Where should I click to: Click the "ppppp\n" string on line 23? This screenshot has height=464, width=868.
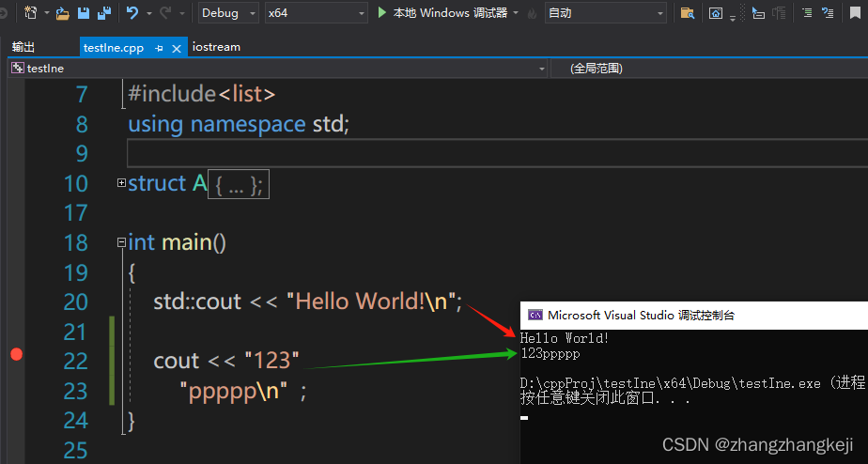pyautogui.click(x=234, y=392)
